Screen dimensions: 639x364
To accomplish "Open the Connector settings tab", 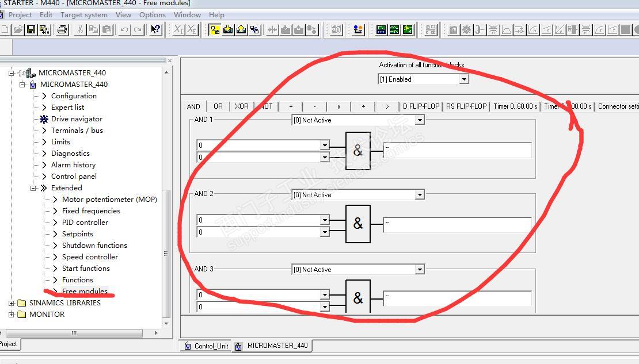I will coord(617,106).
